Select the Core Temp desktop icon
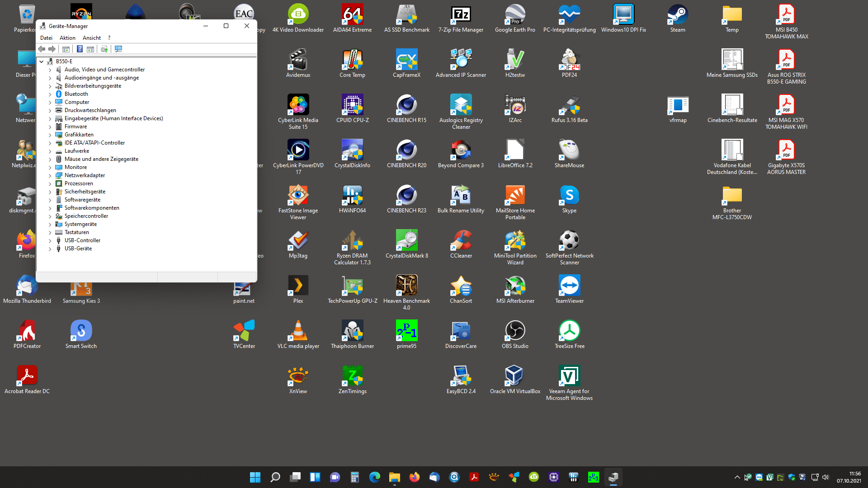The width and height of the screenshot is (868, 488). (353, 64)
